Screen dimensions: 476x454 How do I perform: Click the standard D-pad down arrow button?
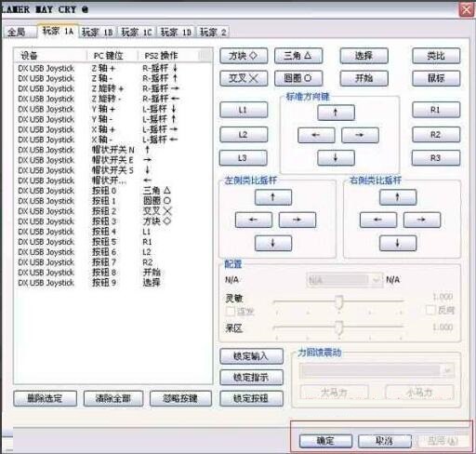[x=336, y=158]
